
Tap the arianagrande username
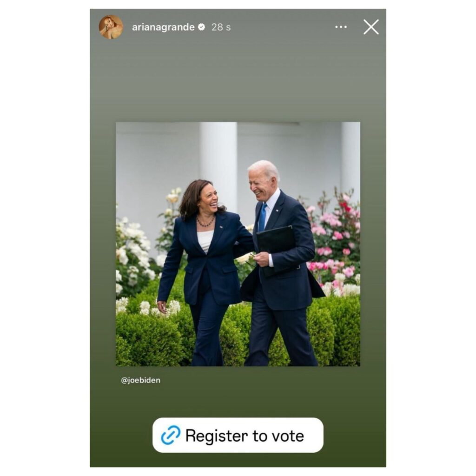click(x=163, y=27)
